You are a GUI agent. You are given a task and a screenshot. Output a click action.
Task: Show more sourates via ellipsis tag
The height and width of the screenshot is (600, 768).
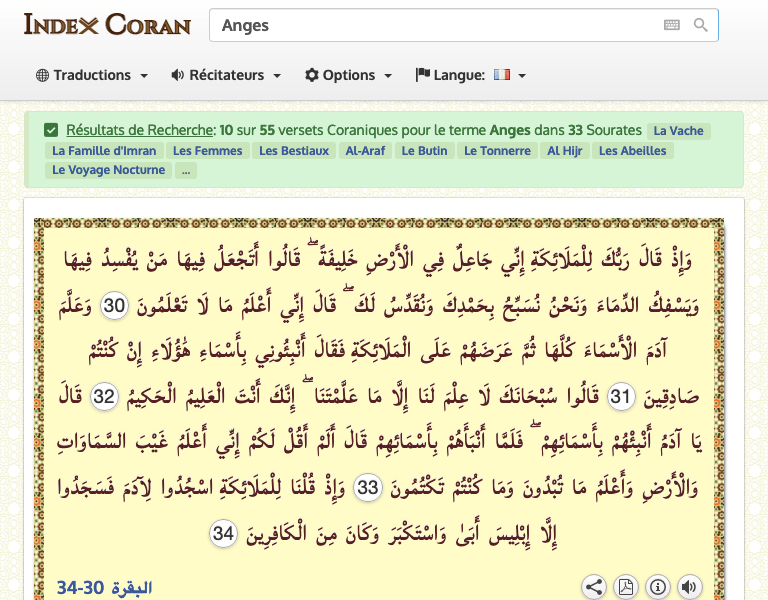186,170
